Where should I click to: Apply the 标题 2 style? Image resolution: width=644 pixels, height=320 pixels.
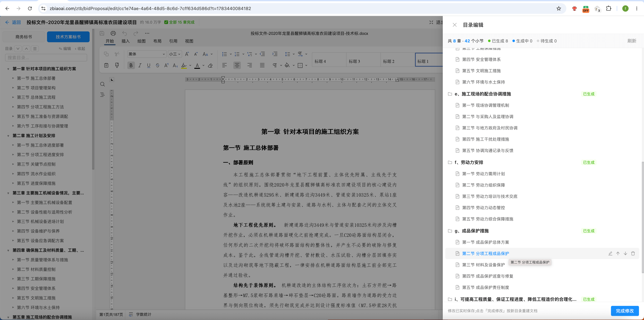coord(397,60)
